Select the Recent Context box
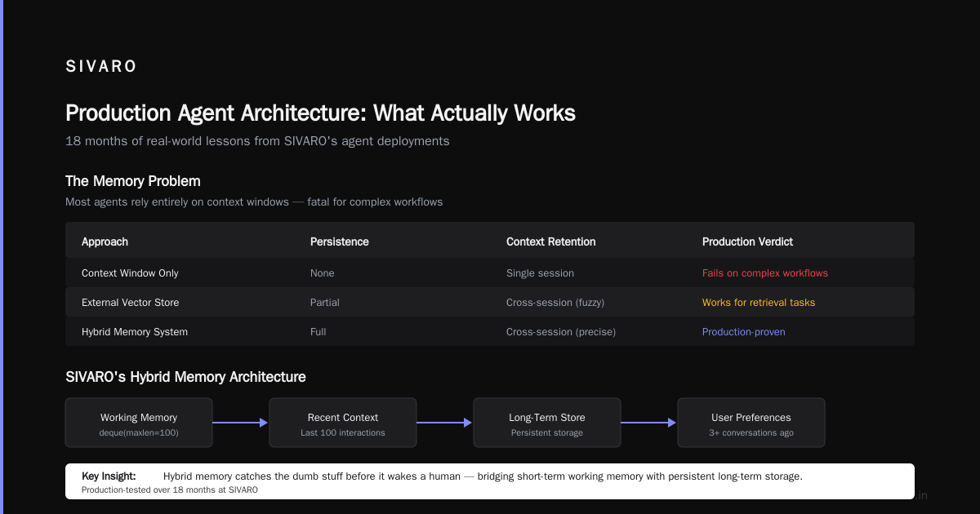This screenshot has width=980, height=514. pyautogui.click(x=343, y=423)
